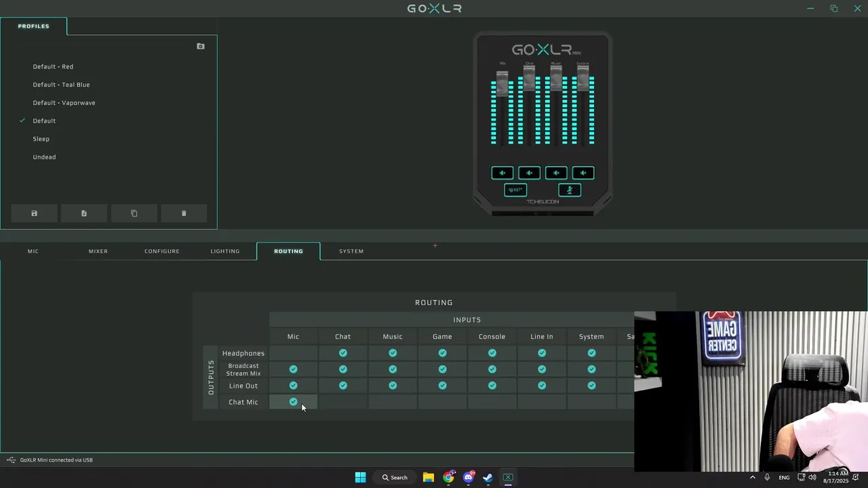Load the Undead profile
The height and width of the screenshot is (488, 868).
click(44, 157)
